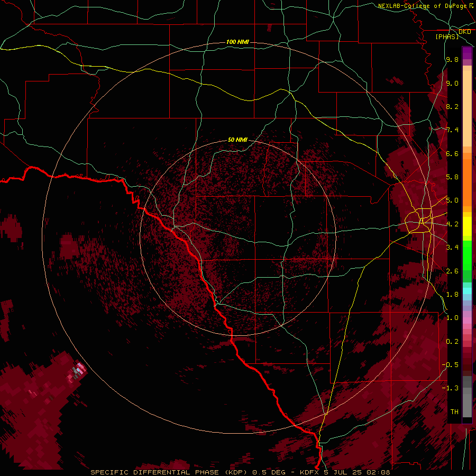
Task: Click the 100 NMI range ring label
Action: click(237, 42)
